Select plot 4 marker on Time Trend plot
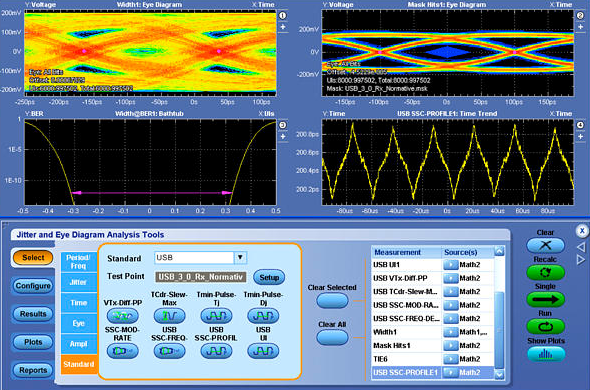Screen dimensions: 590x390 pyautogui.click(x=580, y=125)
